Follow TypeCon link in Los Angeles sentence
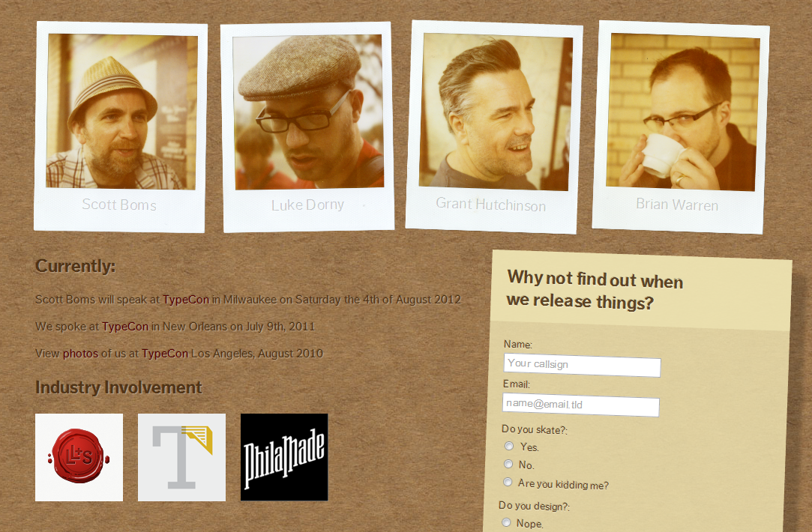Viewport: 812px width, 532px height. click(165, 353)
